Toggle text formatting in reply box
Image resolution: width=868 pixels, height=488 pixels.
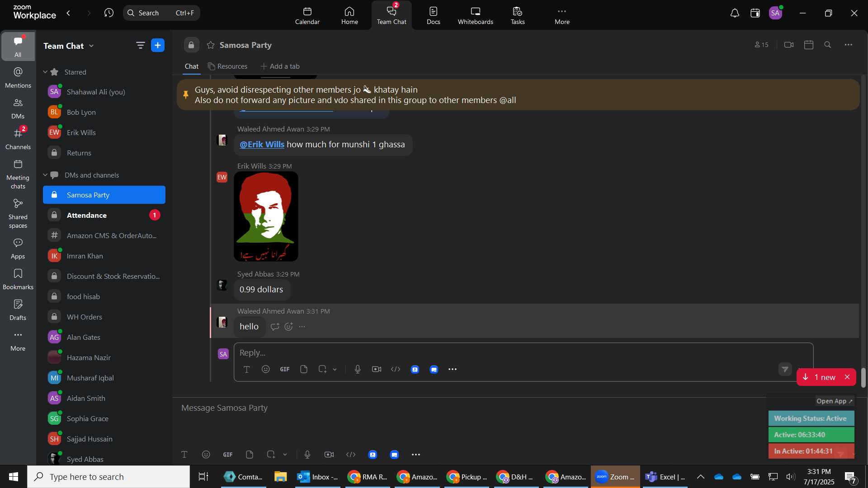pyautogui.click(x=247, y=370)
